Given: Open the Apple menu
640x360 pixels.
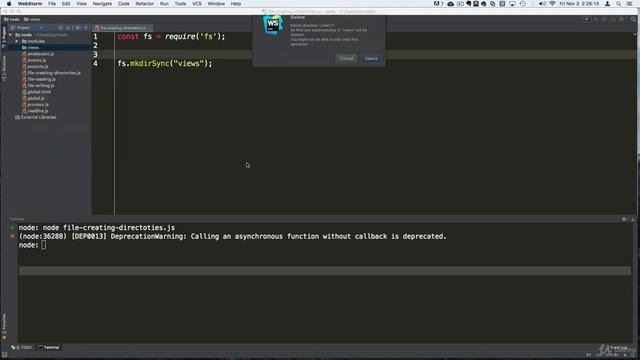Looking at the screenshot, I should (x=9, y=4).
